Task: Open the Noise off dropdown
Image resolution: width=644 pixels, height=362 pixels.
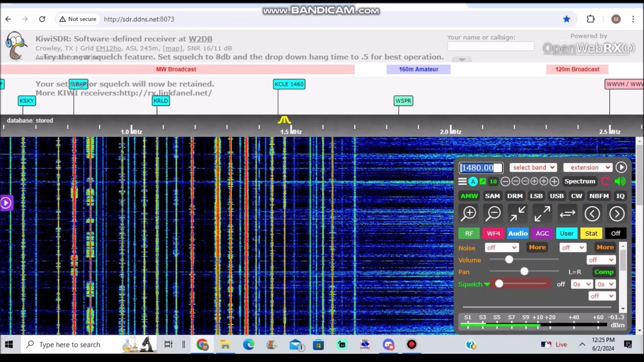Action: tap(501, 247)
